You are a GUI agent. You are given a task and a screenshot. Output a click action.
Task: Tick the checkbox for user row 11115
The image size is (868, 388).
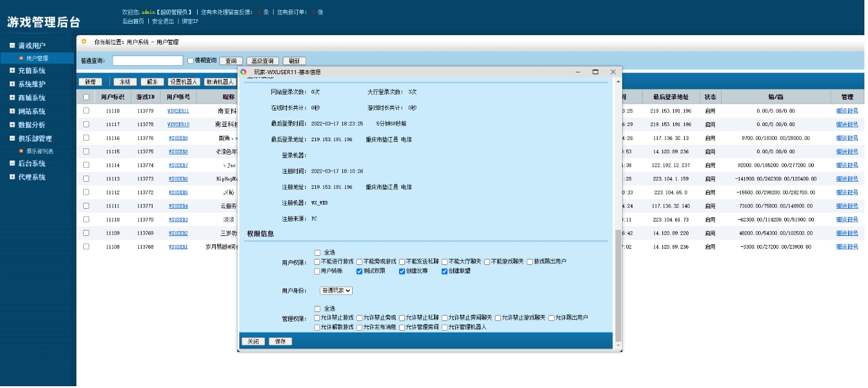(86, 151)
